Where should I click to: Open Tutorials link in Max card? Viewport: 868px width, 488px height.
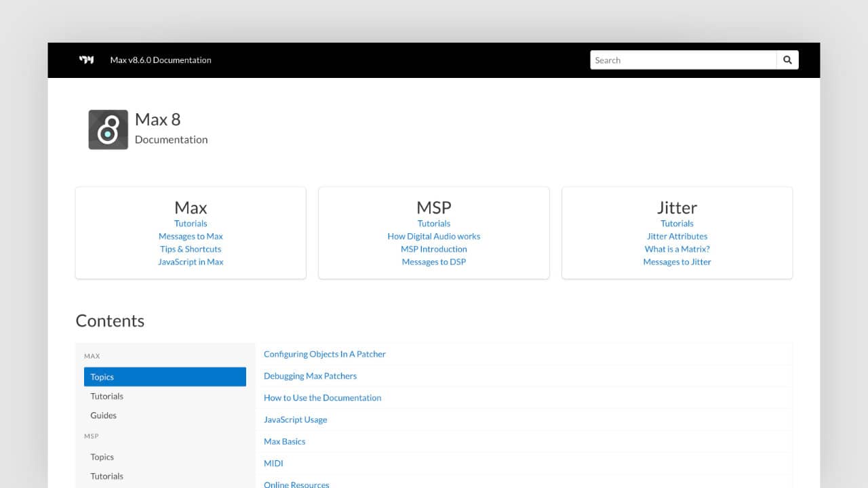(x=191, y=223)
